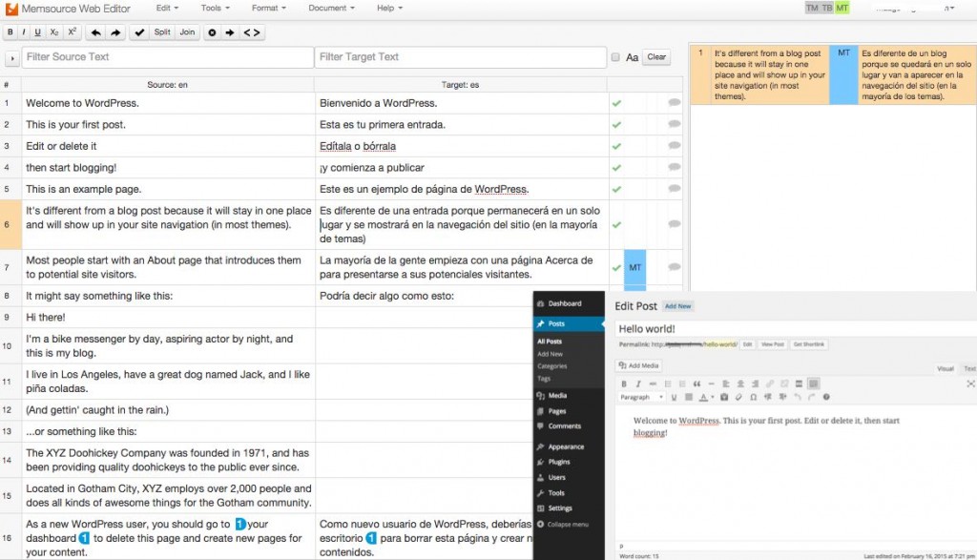This screenshot has height=560, width=977.
Task: Open Appearance in WordPress sidebar
Action: (566, 446)
